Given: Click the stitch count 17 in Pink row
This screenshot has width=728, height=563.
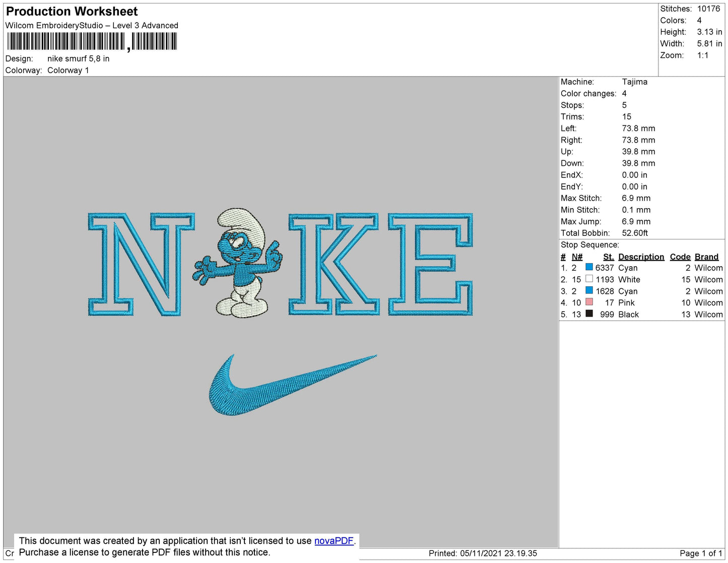Looking at the screenshot, I should pyautogui.click(x=610, y=302).
